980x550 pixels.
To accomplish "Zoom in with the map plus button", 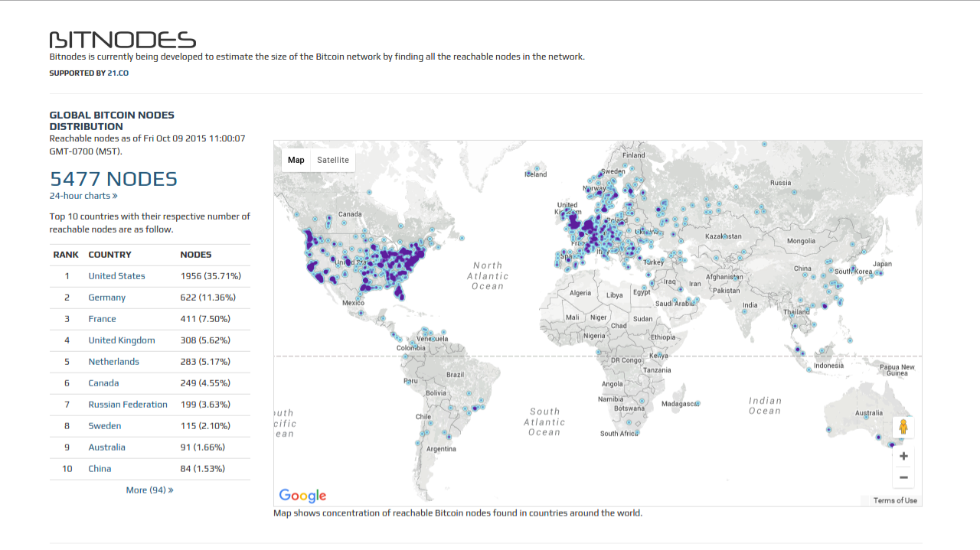I will click(x=903, y=456).
